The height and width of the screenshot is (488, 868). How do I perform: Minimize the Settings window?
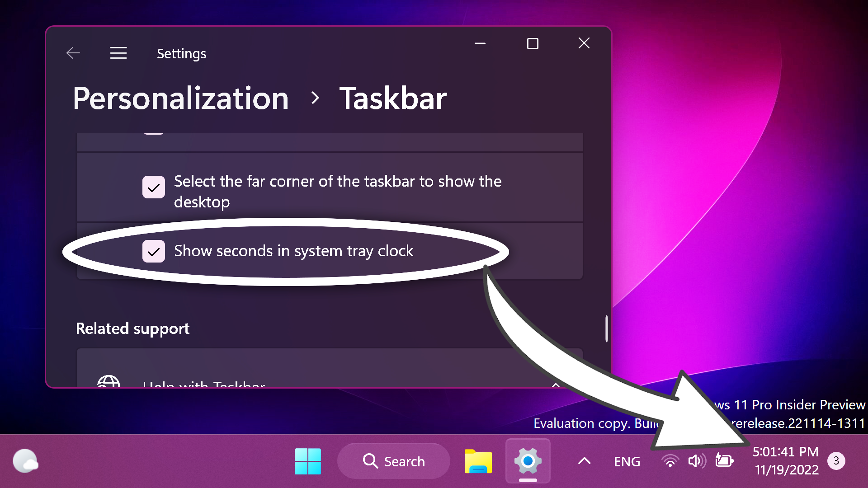click(x=480, y=43)
